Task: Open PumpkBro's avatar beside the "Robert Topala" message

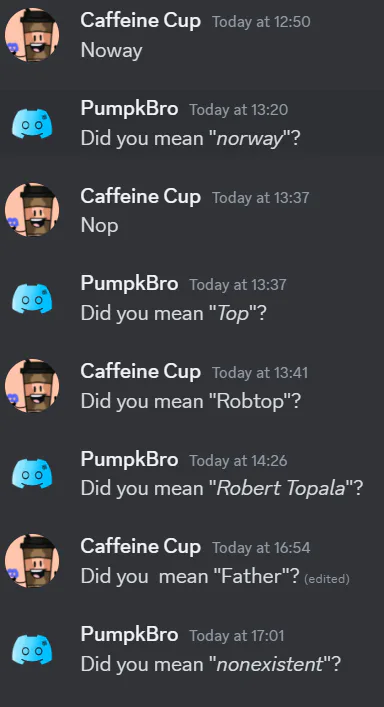Action: click(32, 473)
